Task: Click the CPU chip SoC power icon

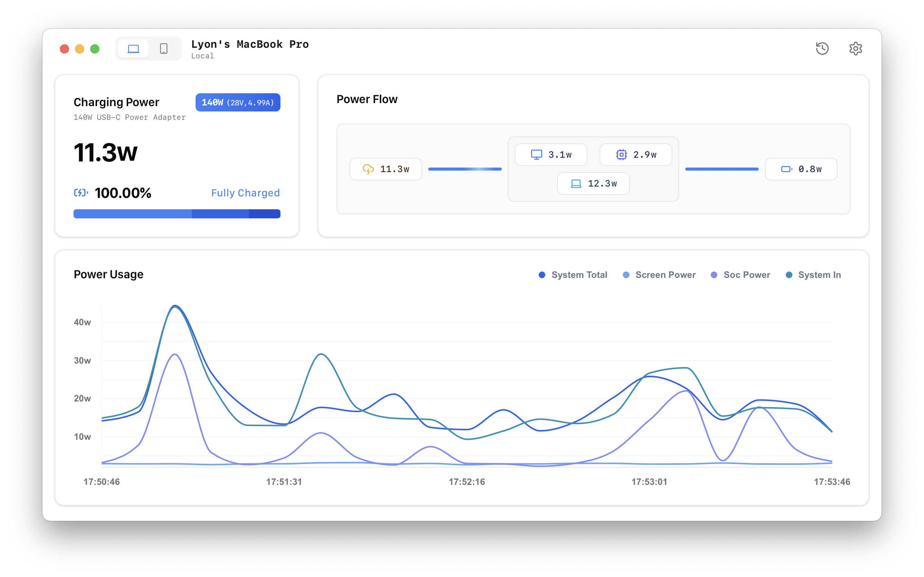Action: coord(621,155)
